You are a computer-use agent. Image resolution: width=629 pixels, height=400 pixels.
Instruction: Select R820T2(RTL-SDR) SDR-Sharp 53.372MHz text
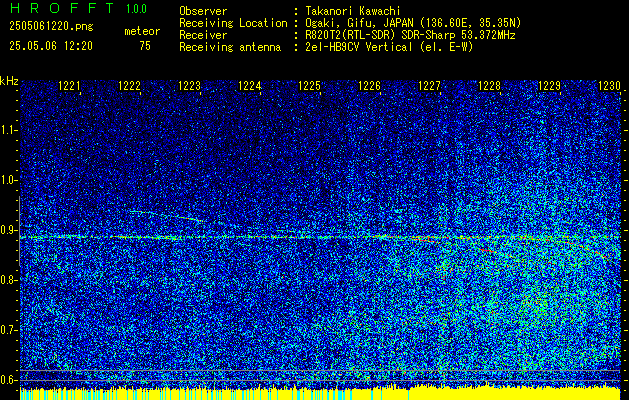410,35
